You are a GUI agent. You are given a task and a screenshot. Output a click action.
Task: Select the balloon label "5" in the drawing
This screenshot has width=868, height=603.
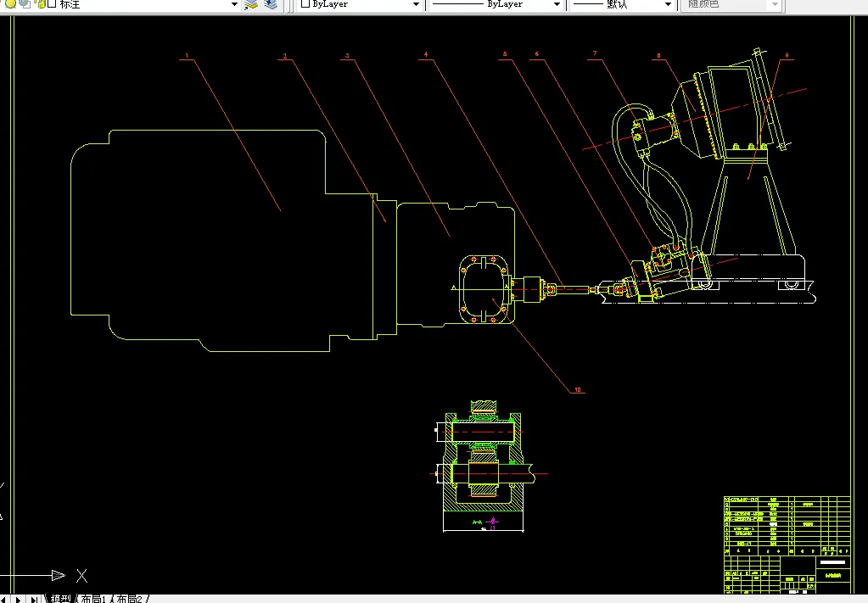tap(505, 54)
